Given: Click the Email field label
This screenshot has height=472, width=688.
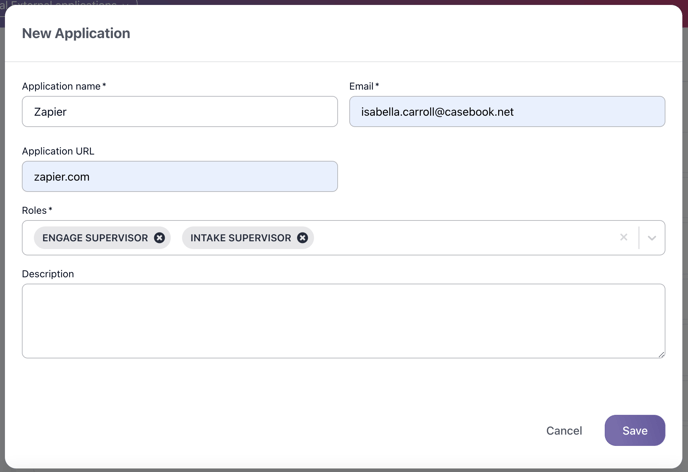Looking at the screenshot, I should pos(361,87).
